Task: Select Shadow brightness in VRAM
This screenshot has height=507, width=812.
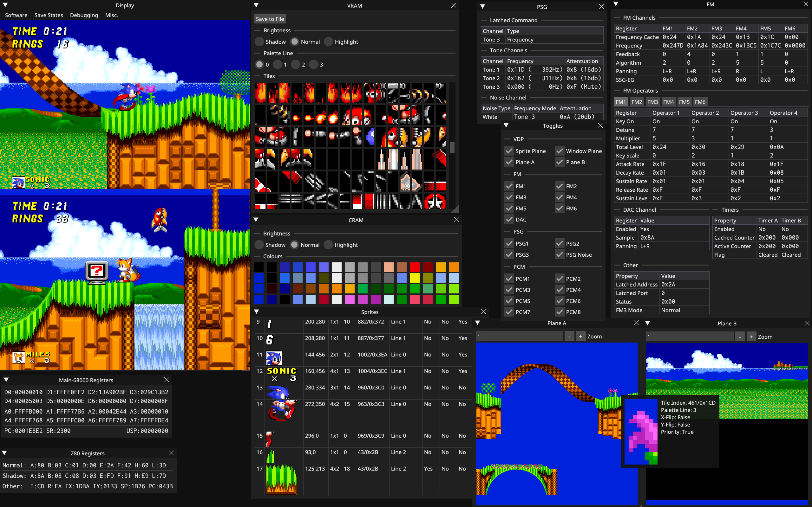Action: coord(259,42)
